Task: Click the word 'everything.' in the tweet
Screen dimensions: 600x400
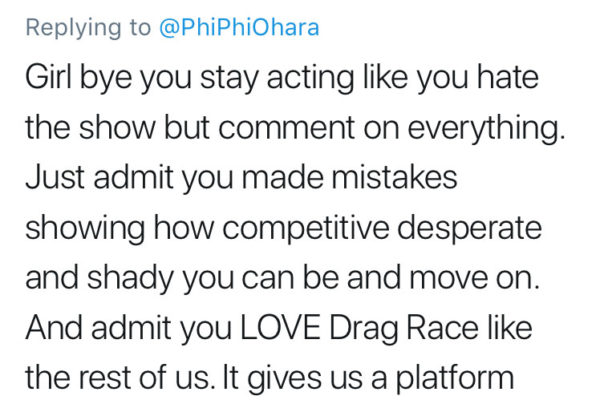Action: pyautogui.click(x=486, y=128)
